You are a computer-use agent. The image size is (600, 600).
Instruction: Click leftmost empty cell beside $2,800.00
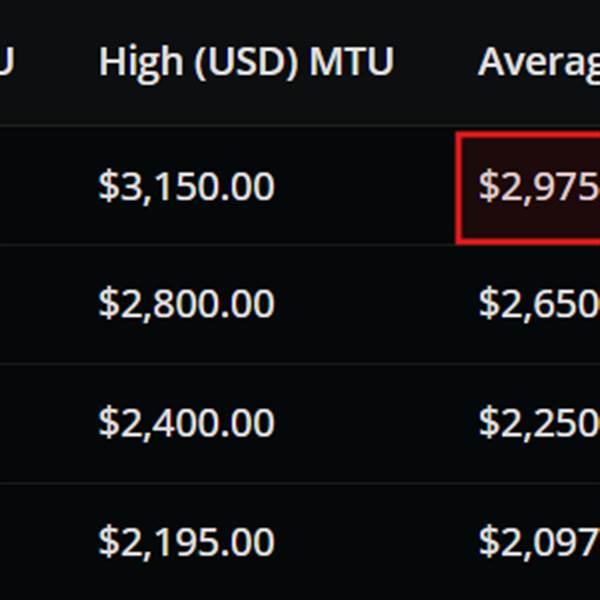[35, 304]
